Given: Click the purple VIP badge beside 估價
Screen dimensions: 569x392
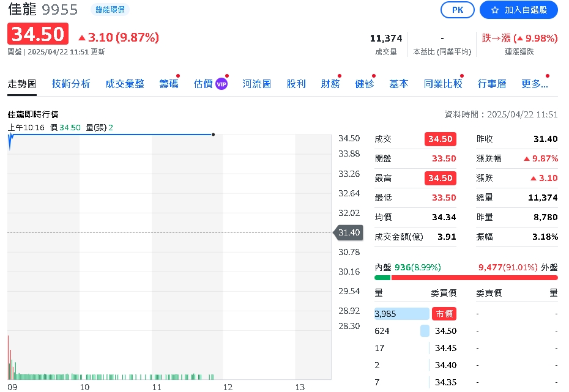Looking at the screenshot, I should (x=221, y=84).
